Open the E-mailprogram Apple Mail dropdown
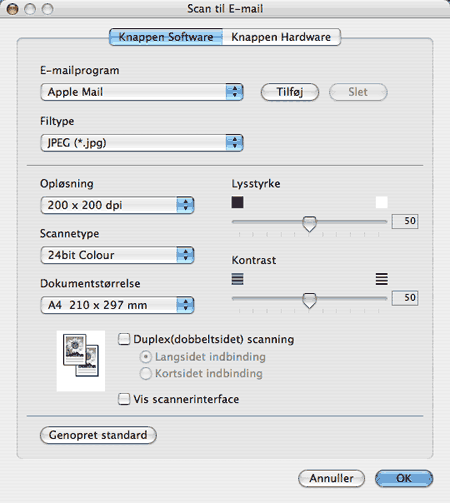 click(142, 92)
